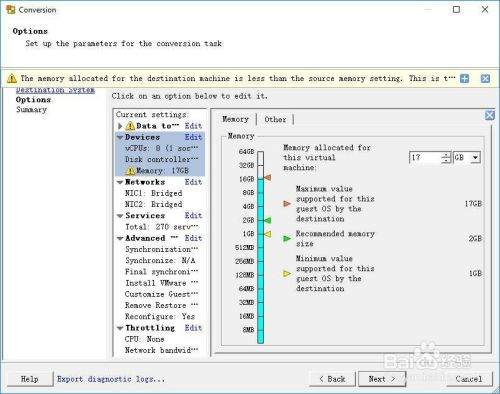Close the Memory settings panel with X
This screenshot has height=394, width=500.
click(x=490, y=115)
